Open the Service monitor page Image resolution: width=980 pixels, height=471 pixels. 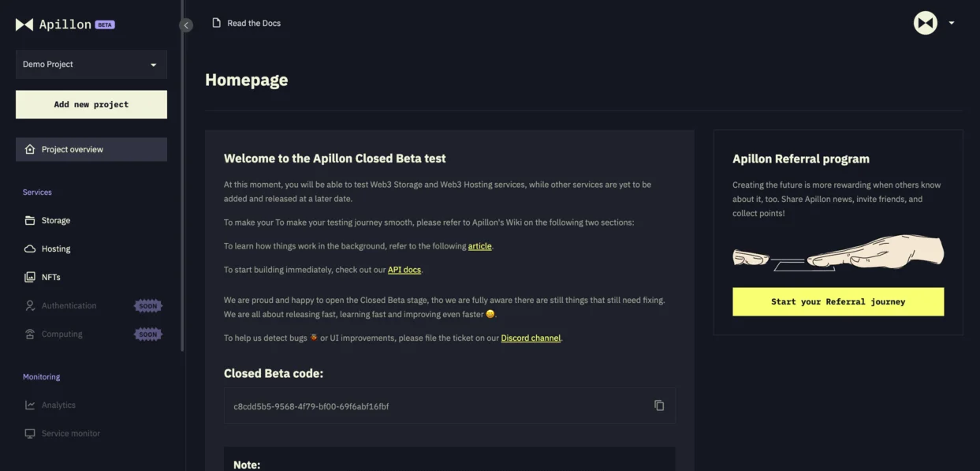pos(70,433)
